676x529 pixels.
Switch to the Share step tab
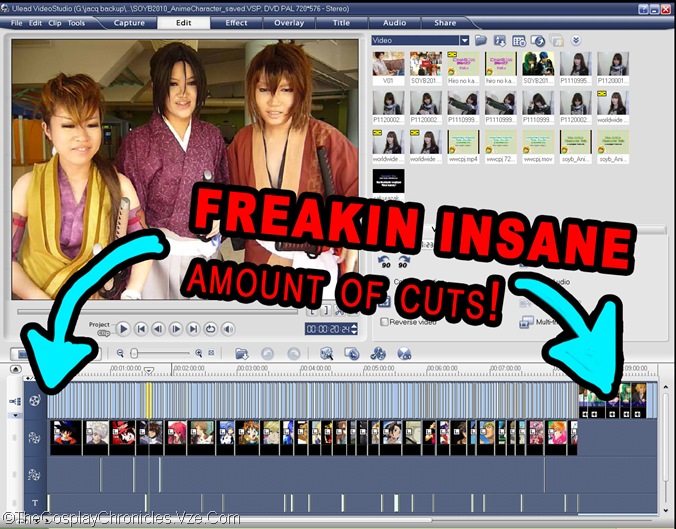click(445, 22)
